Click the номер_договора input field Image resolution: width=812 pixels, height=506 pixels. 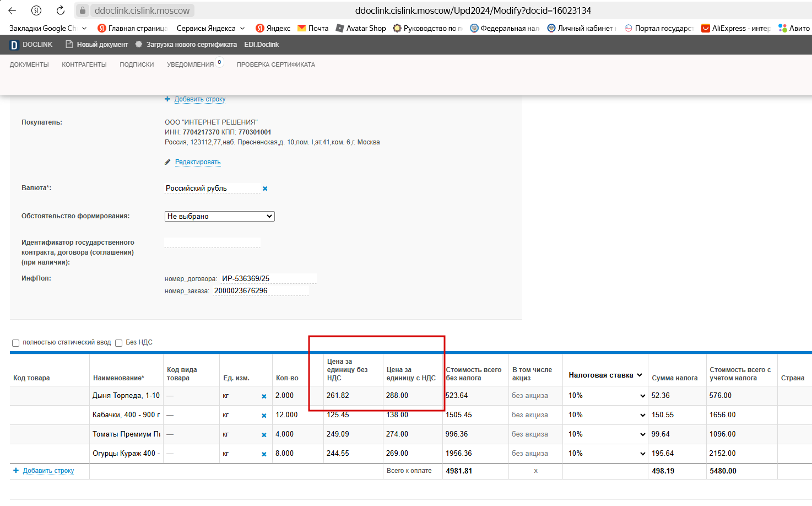tap(268, 279)
